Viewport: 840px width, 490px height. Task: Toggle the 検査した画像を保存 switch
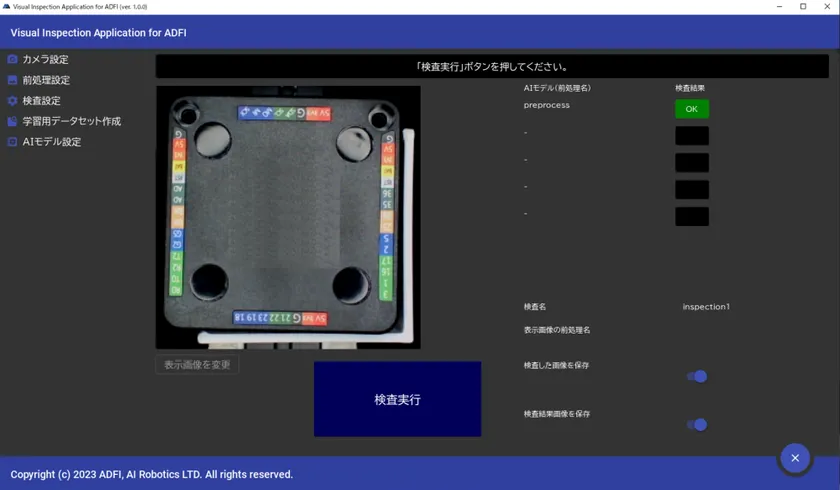(x=697, y=376)
